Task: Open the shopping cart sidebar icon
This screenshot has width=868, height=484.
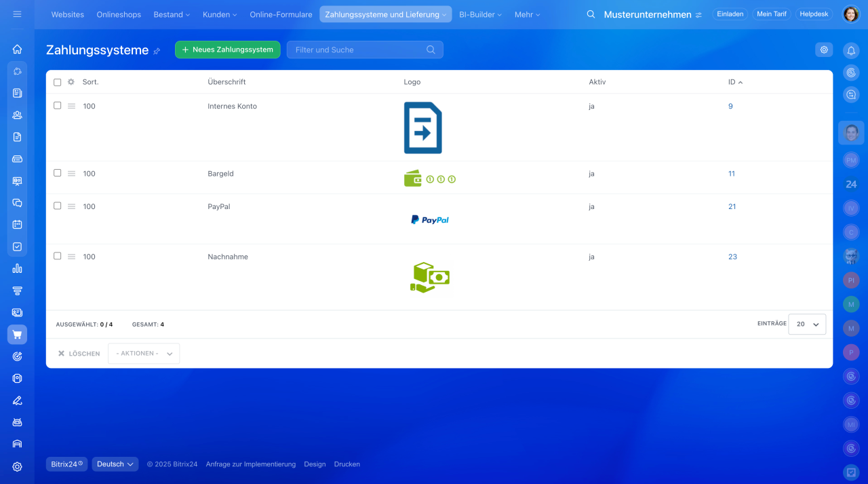Action: coord(17,334)
